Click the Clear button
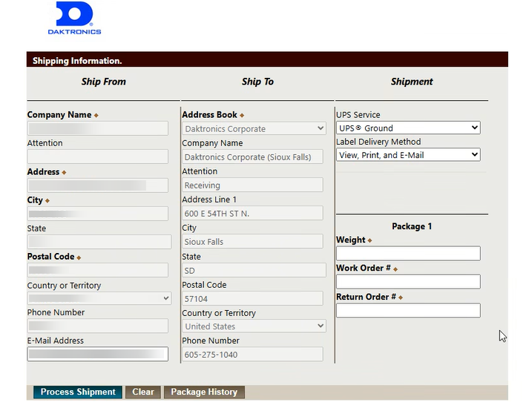The image size is (532, 411). tap(143, 392)
